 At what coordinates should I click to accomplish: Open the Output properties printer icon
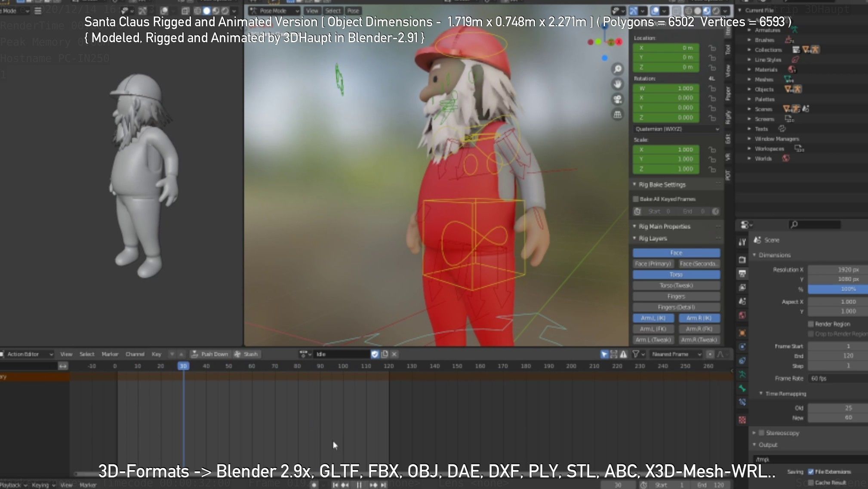(x=742, y=273)
